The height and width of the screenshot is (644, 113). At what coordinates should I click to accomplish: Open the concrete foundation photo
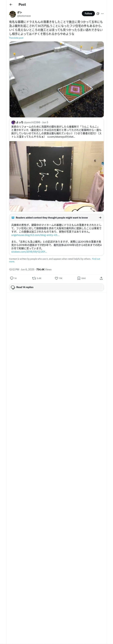click(x=56, y=79)
